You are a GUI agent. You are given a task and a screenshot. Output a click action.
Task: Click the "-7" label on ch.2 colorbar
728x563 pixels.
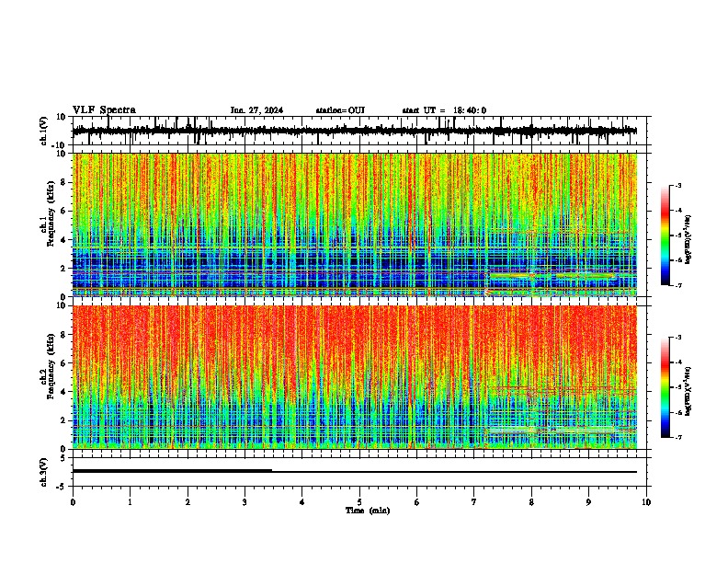678,438
